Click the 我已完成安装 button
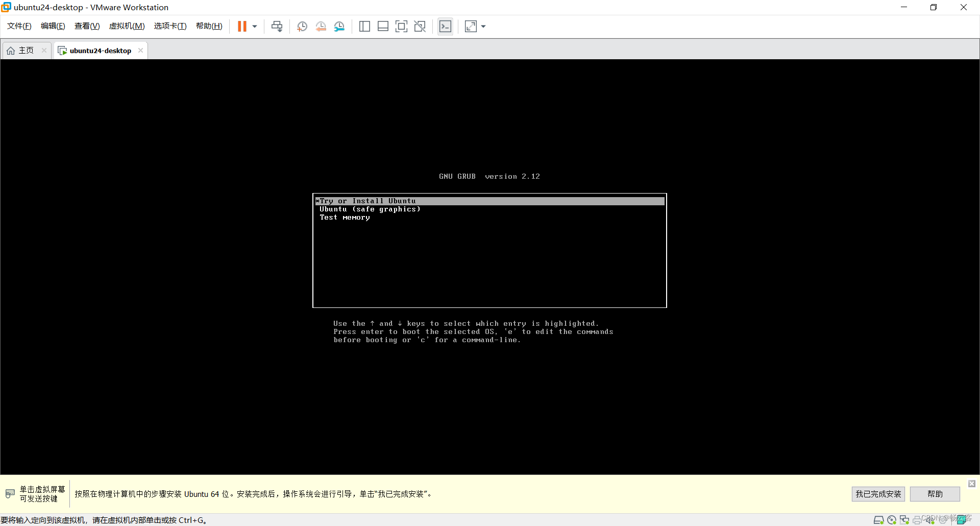This screenshot has width=980, height=526. pos(877,494)
